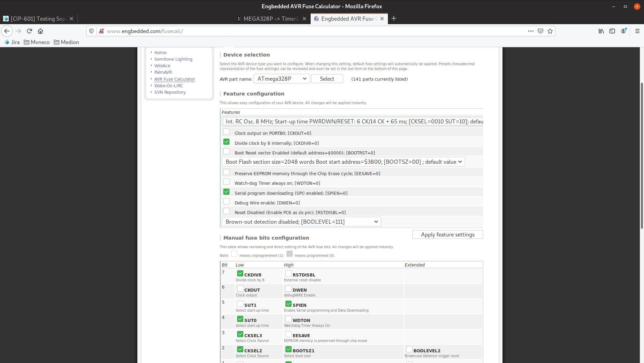Viewport: 644px width, 363px height.
Task: Go forward using browser forward arrow
Action: point(18,31)
